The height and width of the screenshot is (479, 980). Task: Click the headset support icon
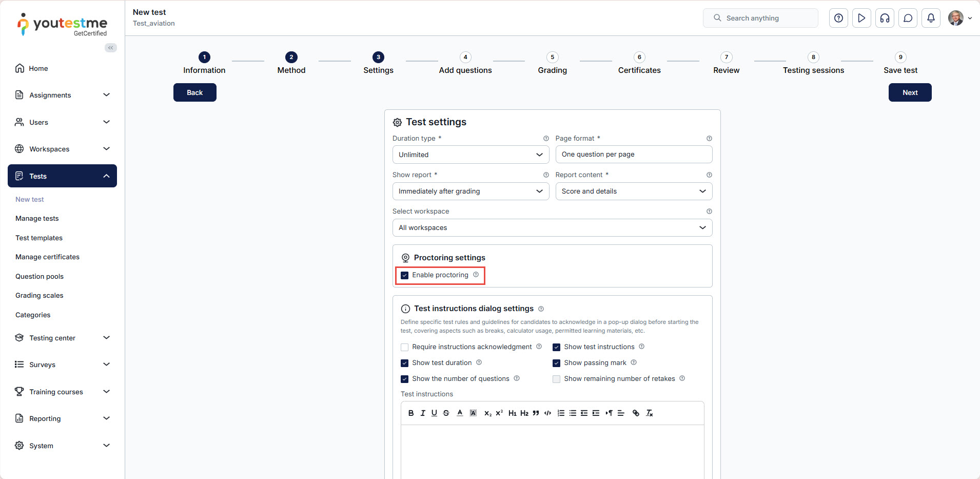click(x=885, y=18)
